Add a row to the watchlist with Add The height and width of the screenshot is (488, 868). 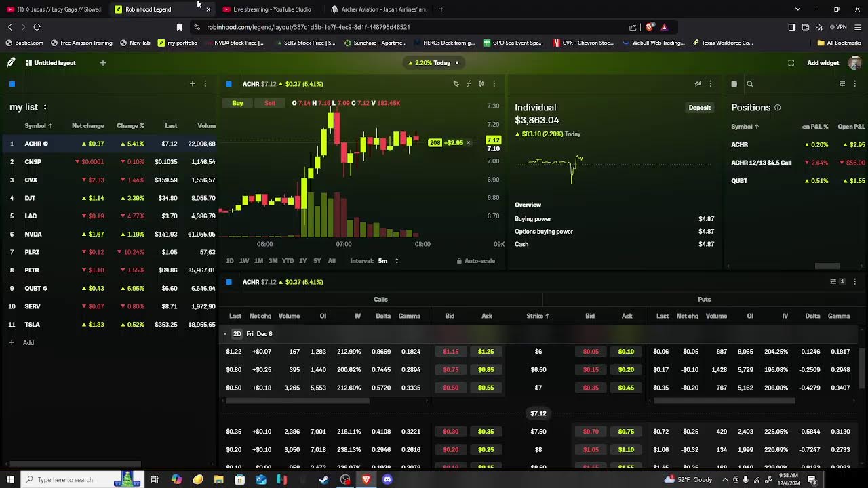click(x=22, y=342)
